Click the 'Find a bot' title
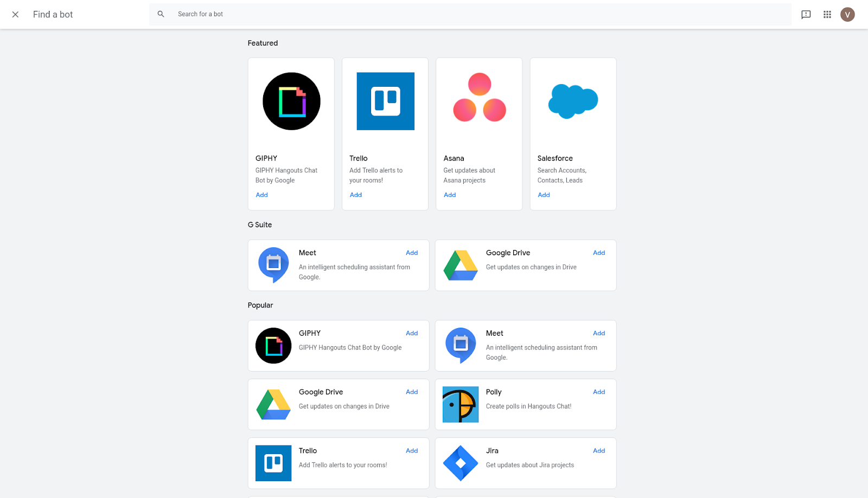This screenshot has height=498, width=868. [53, 15]
